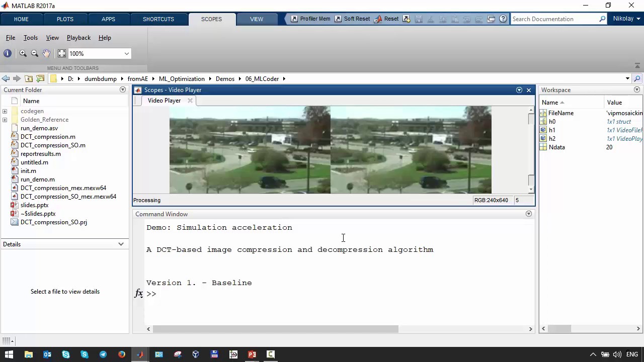The image size is (644, 362).
Task: Go forward in folder history
Action: click(x=17, y=78)
